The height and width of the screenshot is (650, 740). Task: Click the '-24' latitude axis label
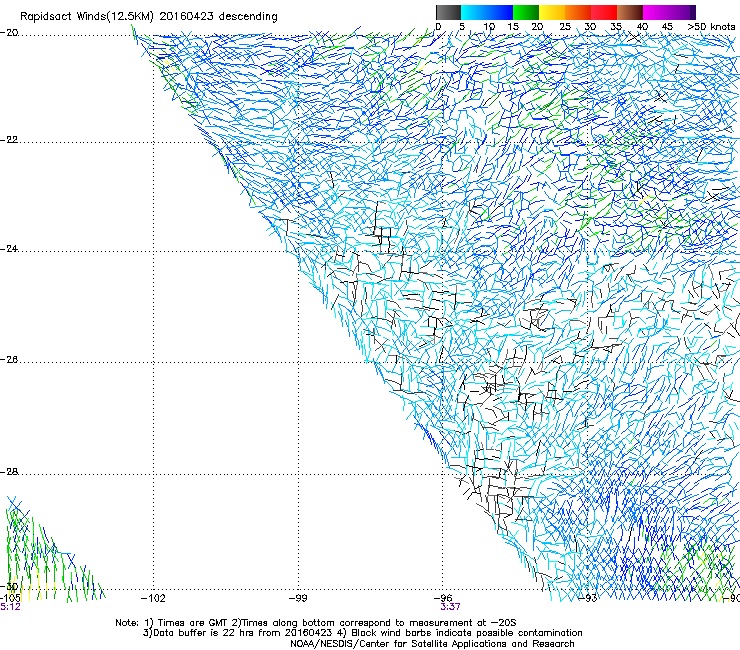coord(9,248)
